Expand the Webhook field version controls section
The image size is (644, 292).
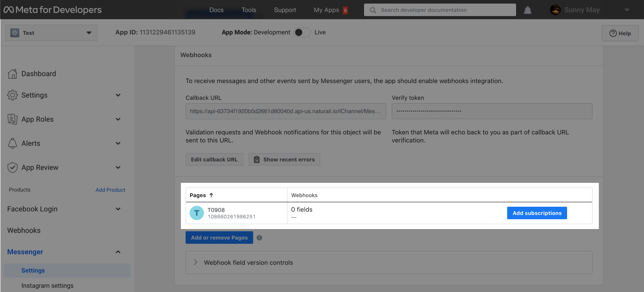(x=196, y=262)
